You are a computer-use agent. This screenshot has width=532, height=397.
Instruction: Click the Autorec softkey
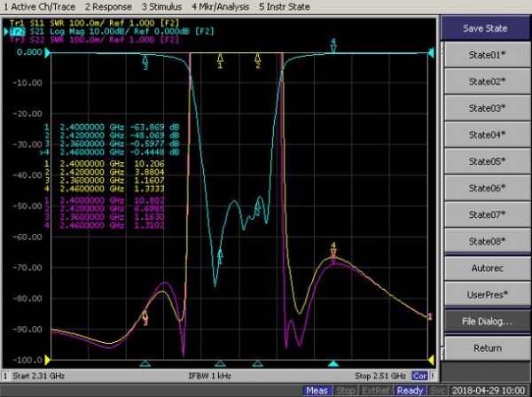pyautogui.click(x=487, y=269)
